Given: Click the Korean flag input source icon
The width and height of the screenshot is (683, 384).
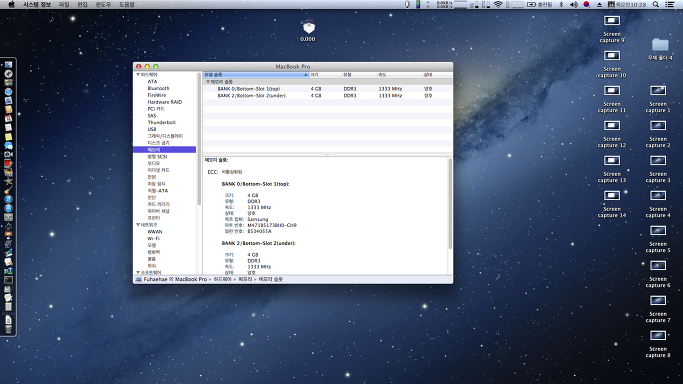Looking at the screenshot, I should click(586, 4).
